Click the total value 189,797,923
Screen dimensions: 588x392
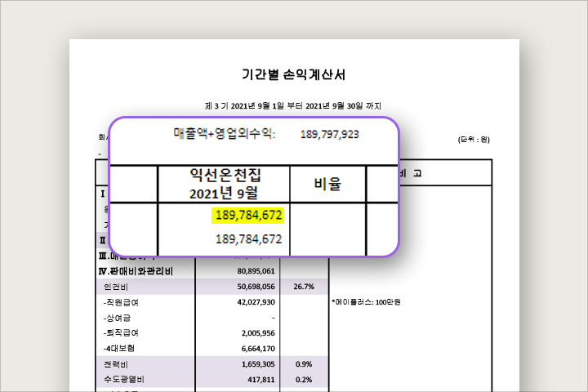(330, 134)
